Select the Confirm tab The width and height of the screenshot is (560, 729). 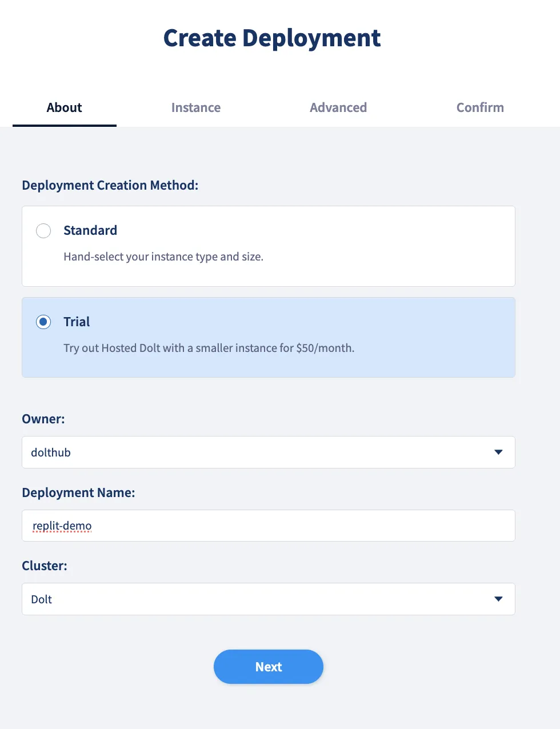pos(479,107)
